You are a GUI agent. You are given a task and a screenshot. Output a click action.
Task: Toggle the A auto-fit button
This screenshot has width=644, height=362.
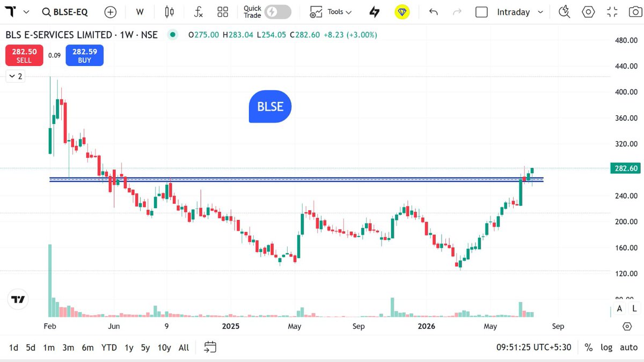tap(619, 308)
